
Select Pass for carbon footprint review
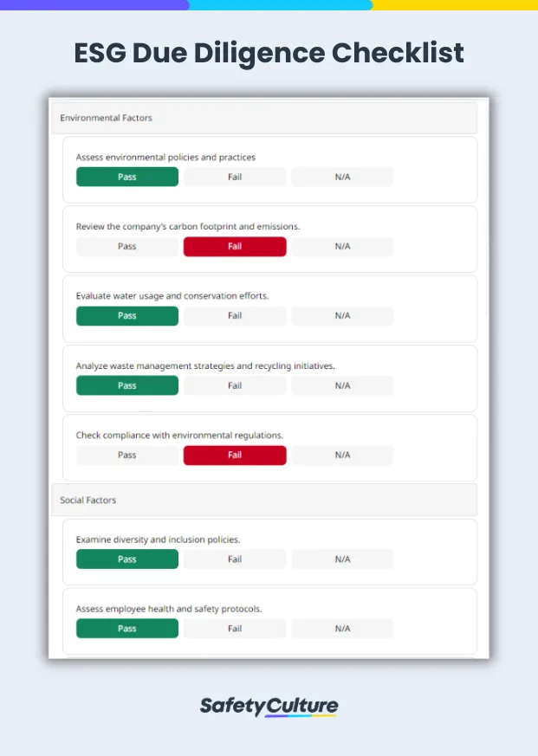[x=126, y=246]
